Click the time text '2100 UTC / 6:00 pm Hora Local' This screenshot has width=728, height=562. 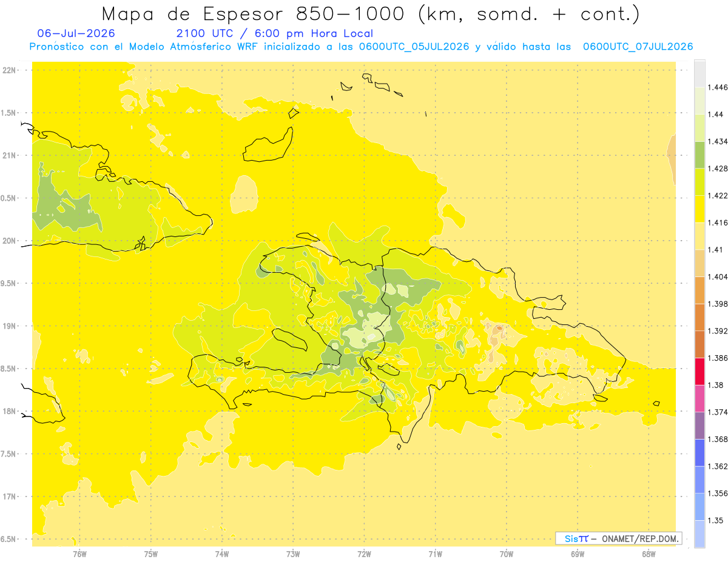274,33
